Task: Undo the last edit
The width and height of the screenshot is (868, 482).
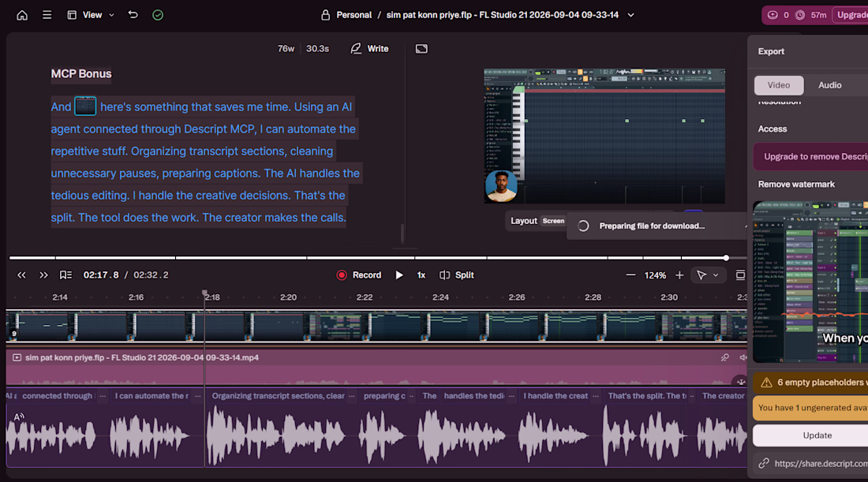Action: click(133, 15)
